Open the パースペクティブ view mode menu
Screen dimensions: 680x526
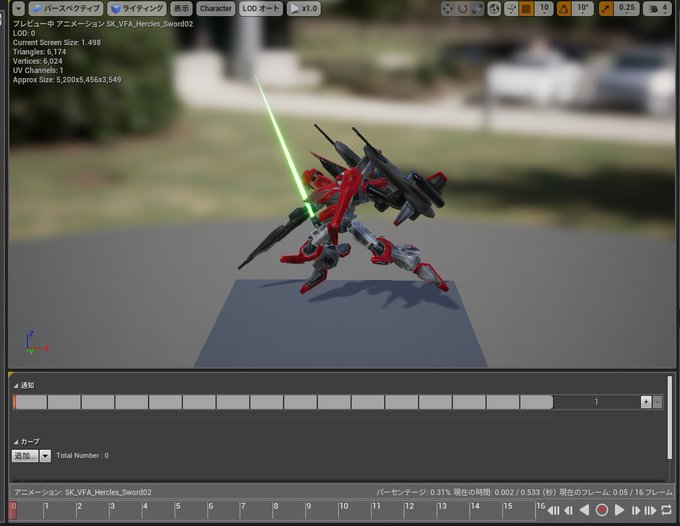[x=65, y=8]
